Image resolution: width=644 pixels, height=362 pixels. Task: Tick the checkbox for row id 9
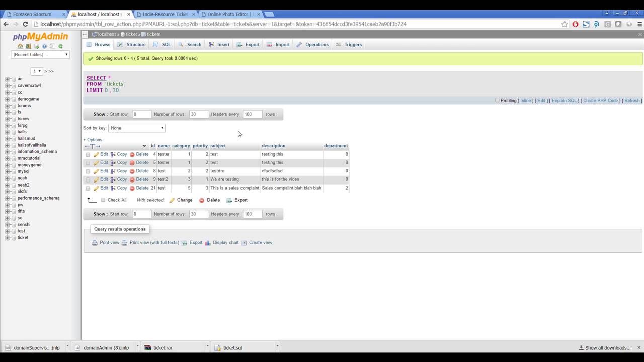(88, 179)
